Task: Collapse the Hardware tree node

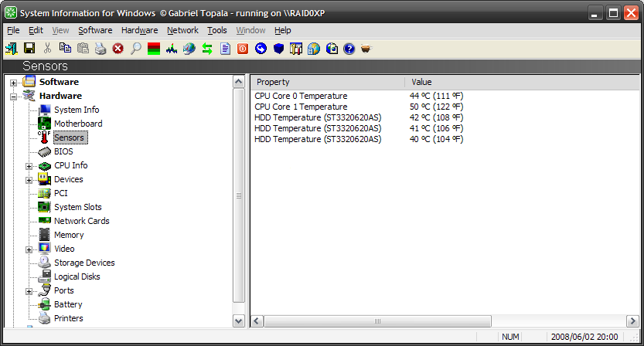Action: [14, 97]
